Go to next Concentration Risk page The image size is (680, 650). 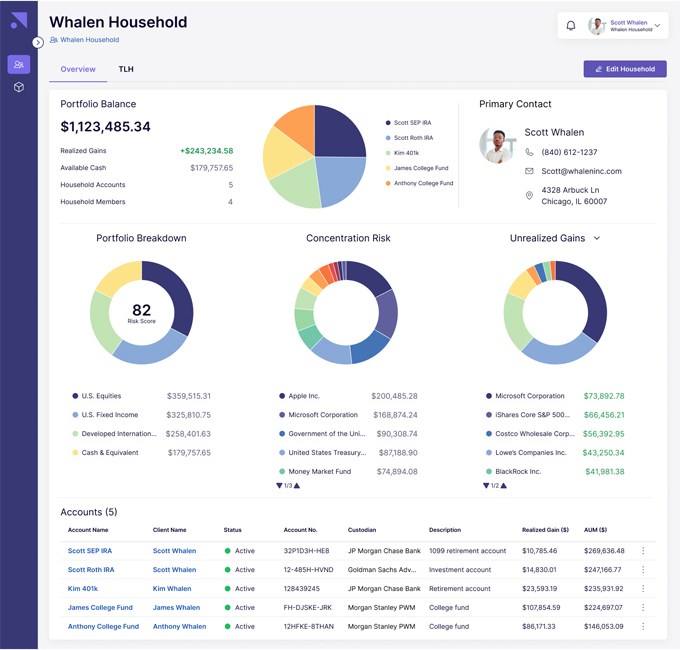(297, 486)
